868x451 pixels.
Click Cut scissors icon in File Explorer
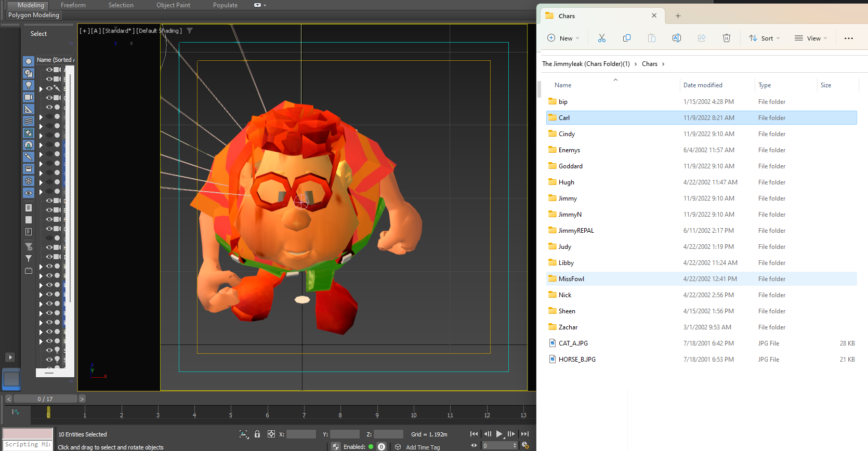click(602, 38)
